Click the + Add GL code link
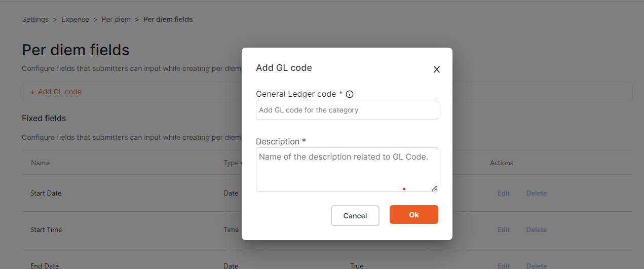Viewport: 644px width, 269px height. (56, 92)
